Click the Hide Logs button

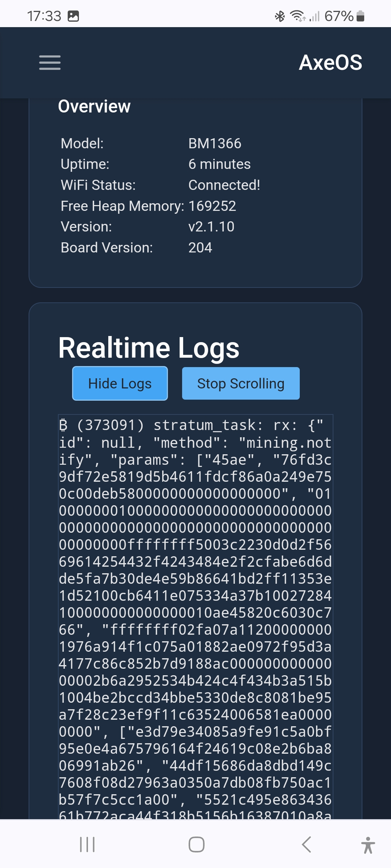pyautogui.click(x=120, y=383)
